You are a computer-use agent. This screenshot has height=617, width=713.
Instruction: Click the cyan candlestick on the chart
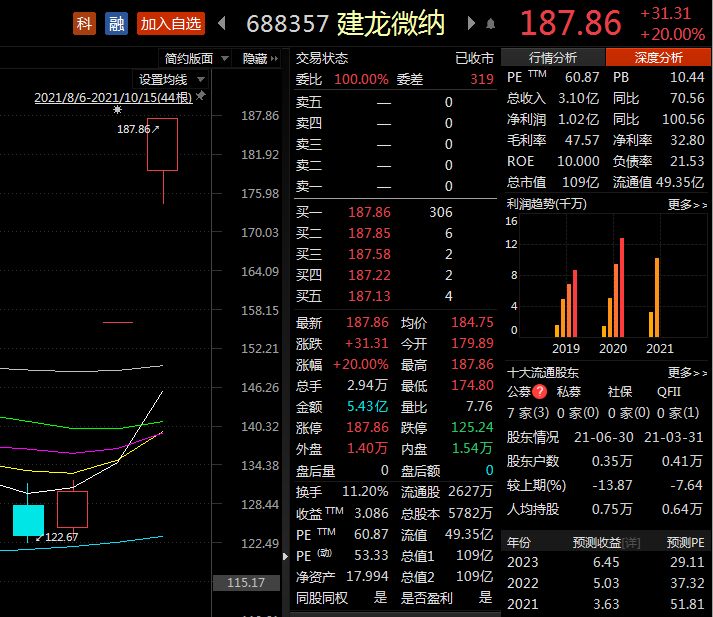[x=28, y=520]
